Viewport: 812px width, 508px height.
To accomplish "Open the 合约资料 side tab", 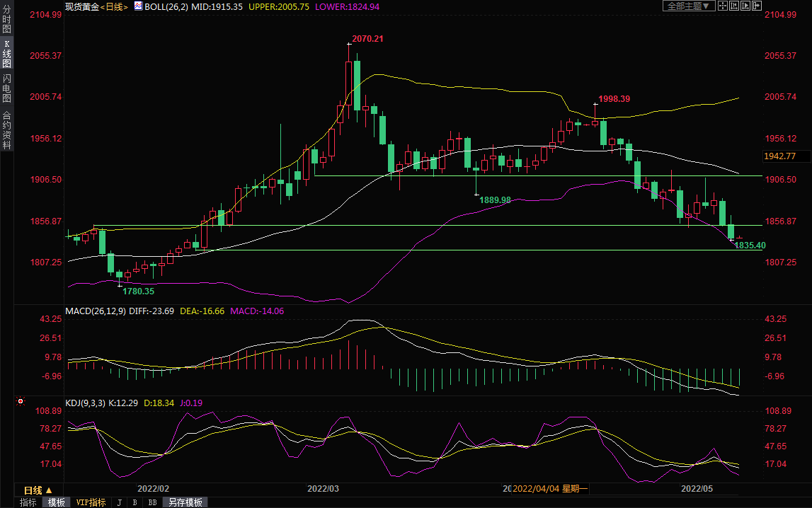I will (6, 130).
